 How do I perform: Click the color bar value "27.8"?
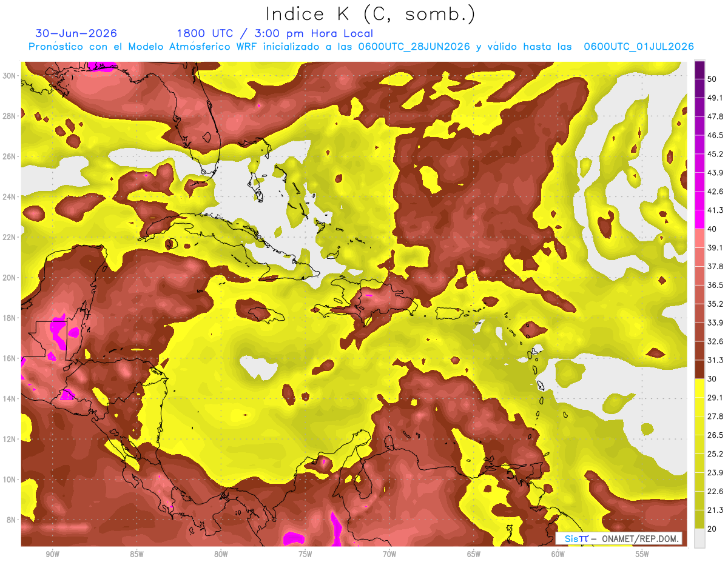point(715,416)
